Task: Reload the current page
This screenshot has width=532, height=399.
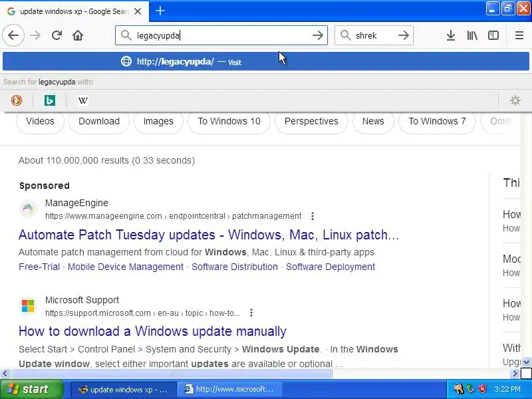Action: pos(57,35)
